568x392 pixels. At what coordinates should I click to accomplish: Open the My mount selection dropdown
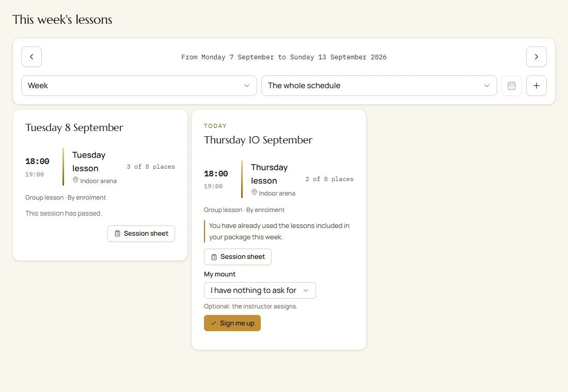(260, 290)
